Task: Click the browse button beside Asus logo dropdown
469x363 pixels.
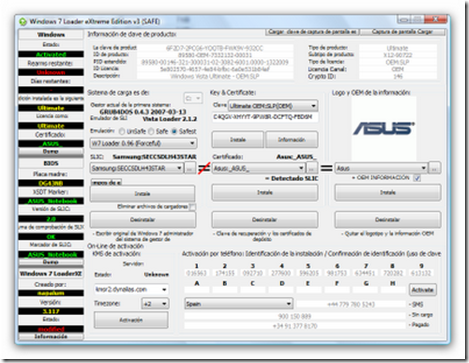Action: 434,168
